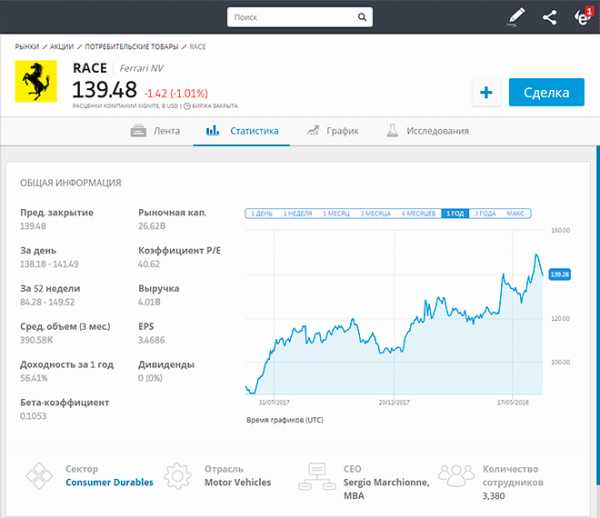Click inside the Поиск search field

[x=300, y=17]
